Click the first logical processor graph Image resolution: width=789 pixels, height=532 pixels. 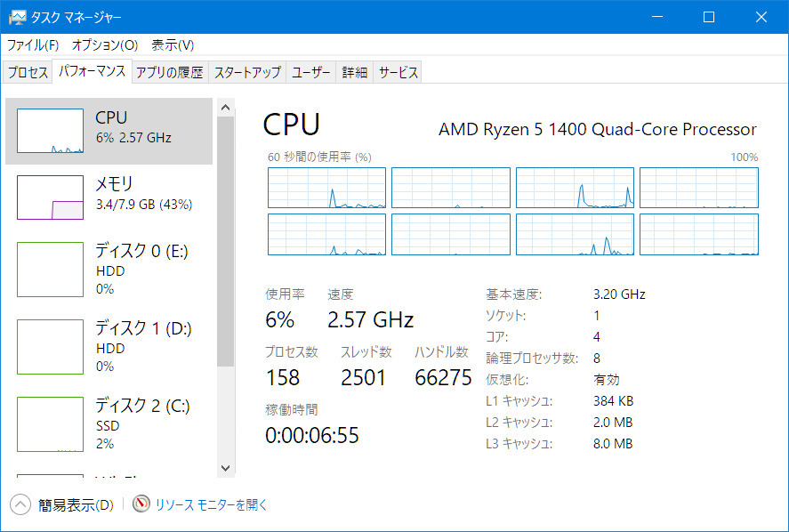pos(326,188)
